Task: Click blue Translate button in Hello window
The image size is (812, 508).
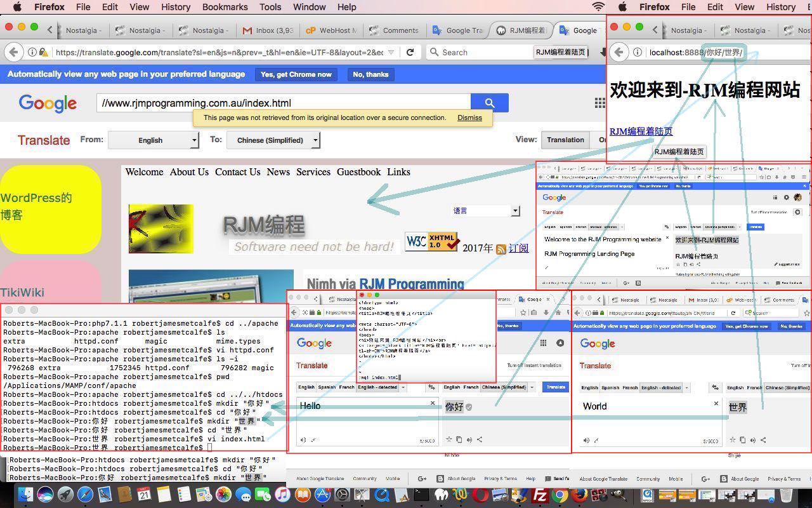Action: coord(555,387)
